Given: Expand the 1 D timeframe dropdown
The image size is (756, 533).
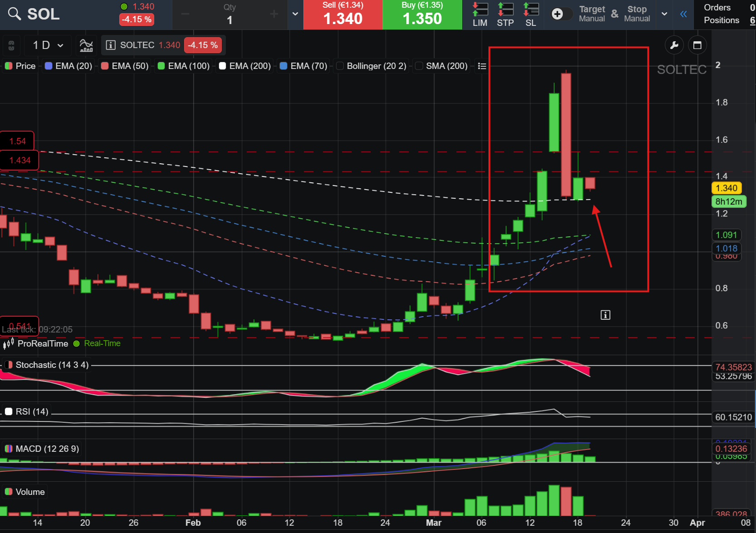Looking at the screenshot, I should pyautogui.click(x=48, y=45).
